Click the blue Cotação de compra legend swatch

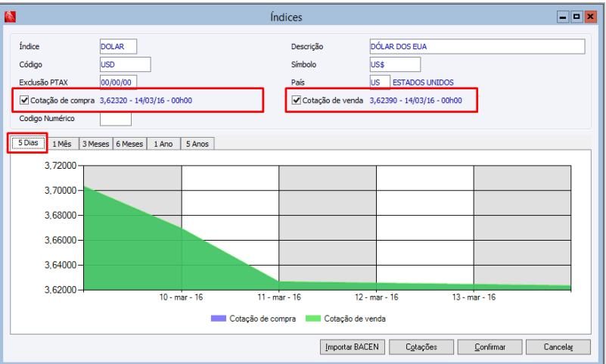pyautogui.click(x=219, y=319)
